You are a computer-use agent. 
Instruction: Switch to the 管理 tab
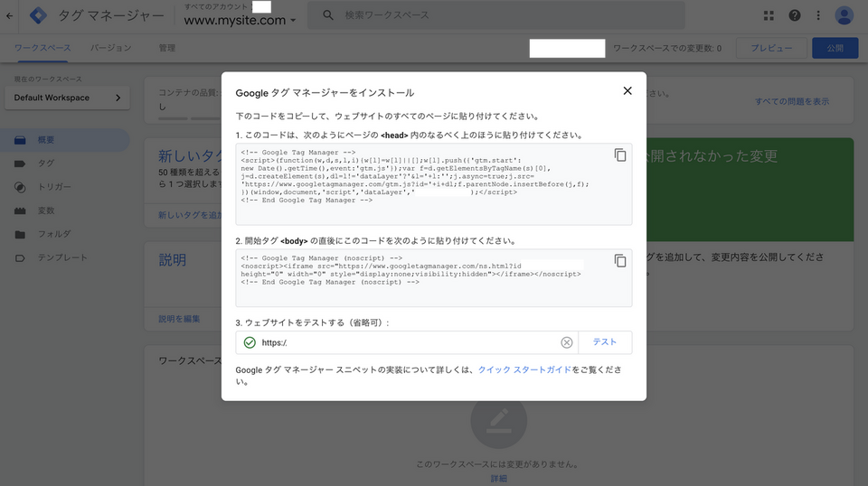167,48
